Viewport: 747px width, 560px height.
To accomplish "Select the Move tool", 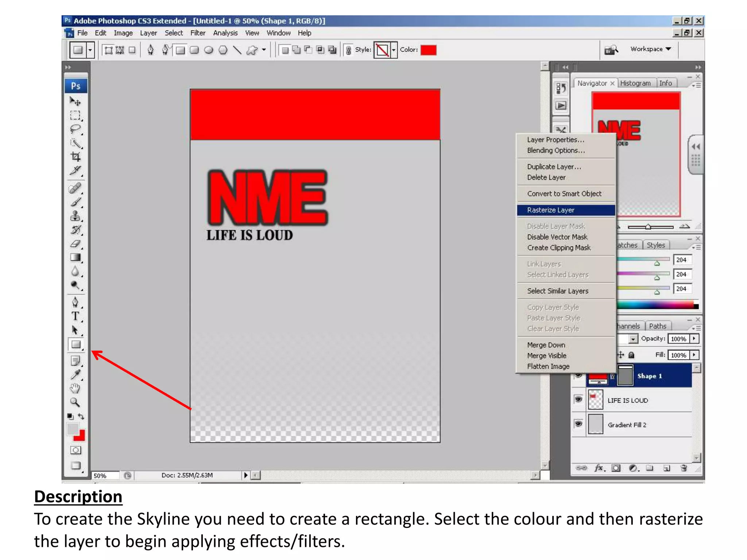I will [75, 101].
